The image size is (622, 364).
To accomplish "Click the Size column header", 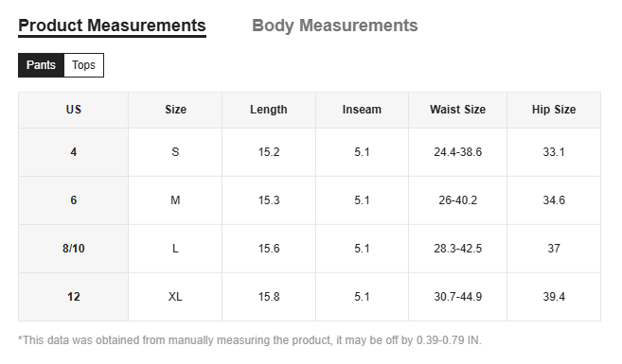I will tap(175, 110).
